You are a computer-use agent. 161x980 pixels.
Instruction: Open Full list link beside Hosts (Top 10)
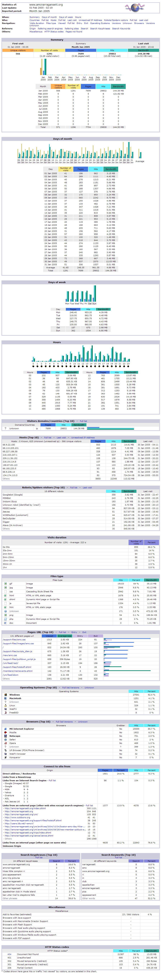coord(48,438)
